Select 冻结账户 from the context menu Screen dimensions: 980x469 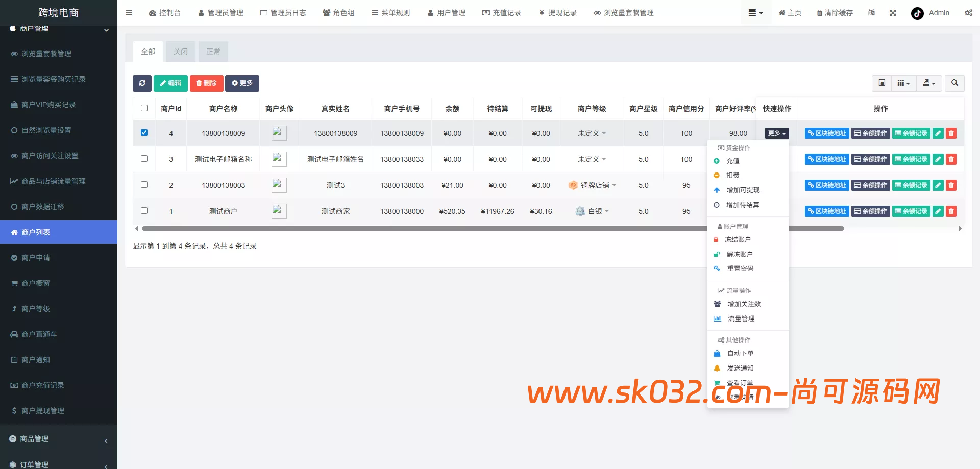[x=739, y=239]
